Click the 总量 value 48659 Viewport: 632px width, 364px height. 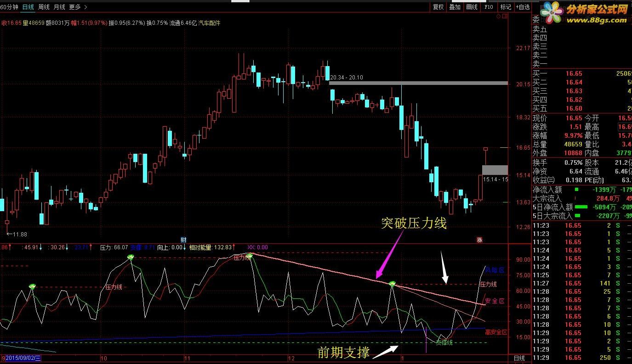click(573, 145)
